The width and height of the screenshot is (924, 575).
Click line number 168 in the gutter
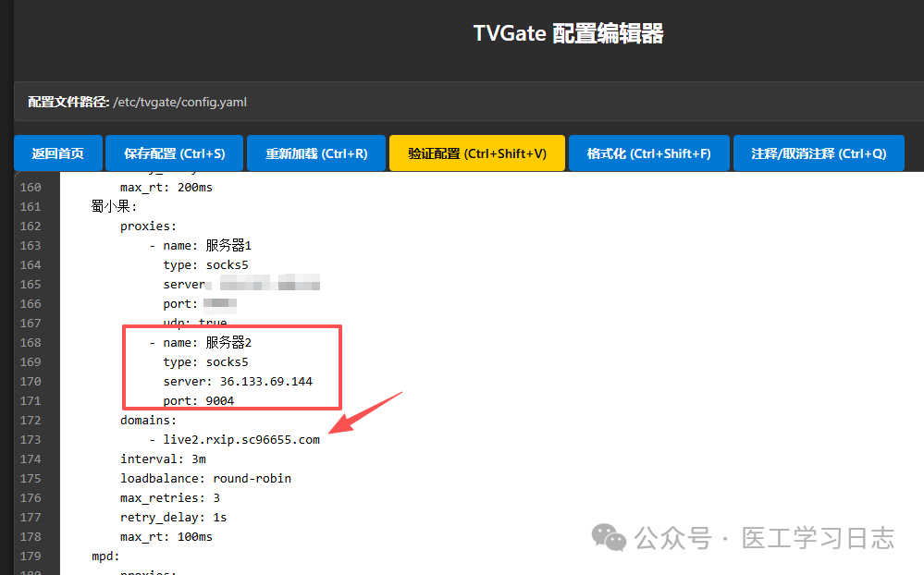[x=31, y=343]
